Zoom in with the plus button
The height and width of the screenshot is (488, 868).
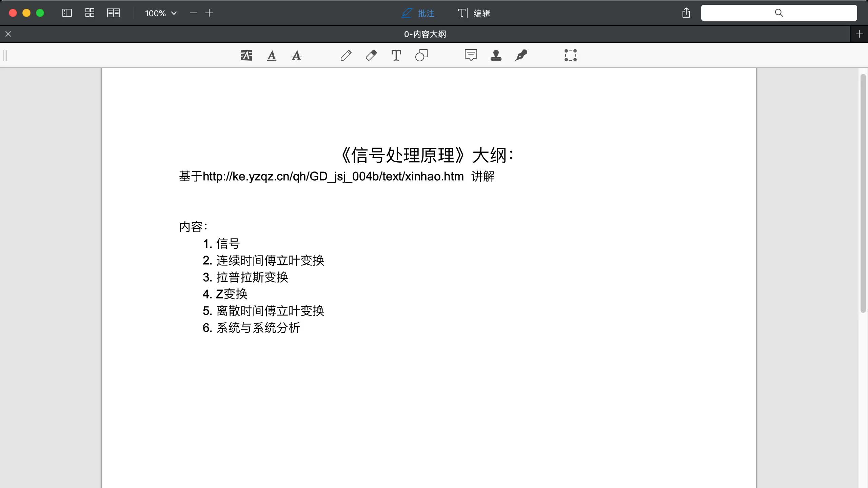coord(209,13)
